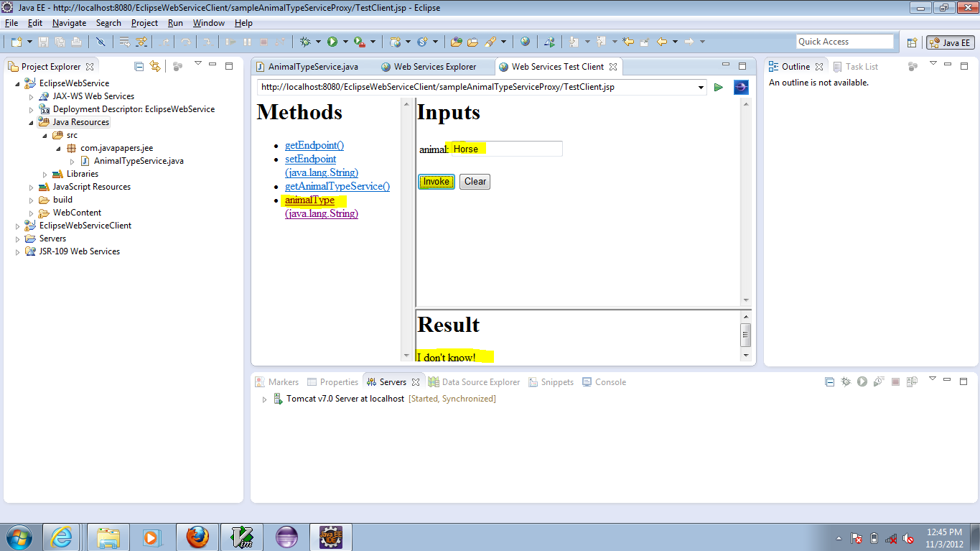Click the Search flashlight toolbar icon
Image resolution: width=980 pixels, height=551 pixels.
[x=490, y=42]
